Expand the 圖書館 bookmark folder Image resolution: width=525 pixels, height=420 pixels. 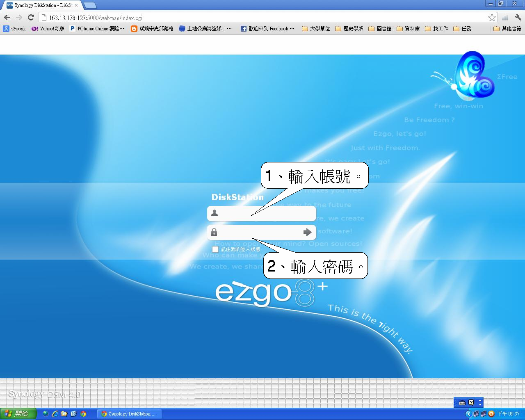pyautogui.click(x=380, y=29)
